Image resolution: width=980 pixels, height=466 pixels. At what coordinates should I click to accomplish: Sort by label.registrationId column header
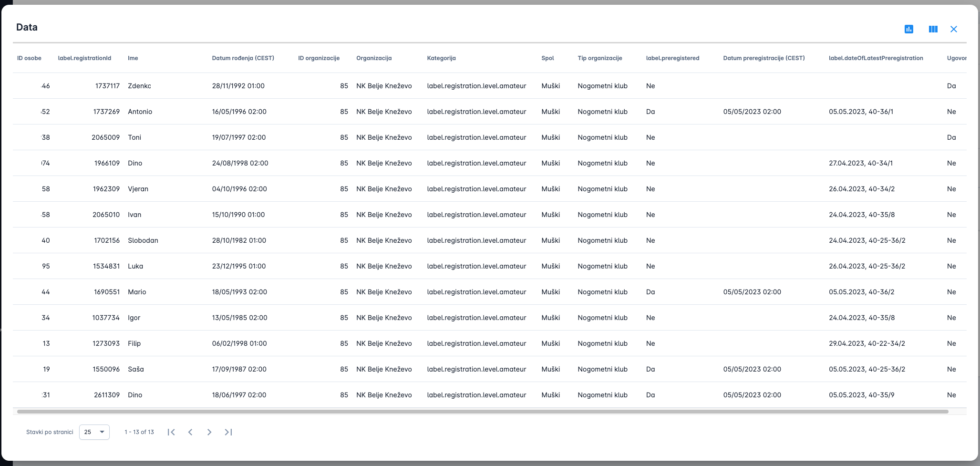(84, 58)
